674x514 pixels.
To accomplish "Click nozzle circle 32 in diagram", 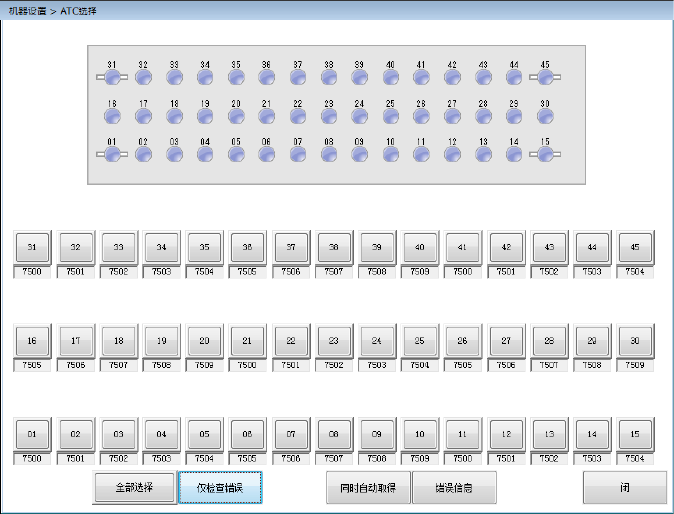I will [x=143, y=77].
